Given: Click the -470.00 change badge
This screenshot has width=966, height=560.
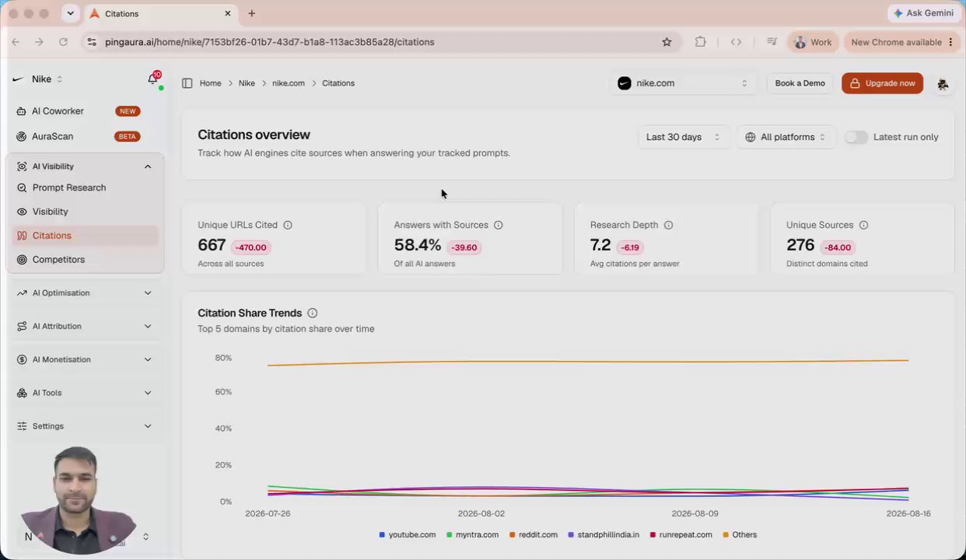Looking at the screenshot, I should 250,247.
